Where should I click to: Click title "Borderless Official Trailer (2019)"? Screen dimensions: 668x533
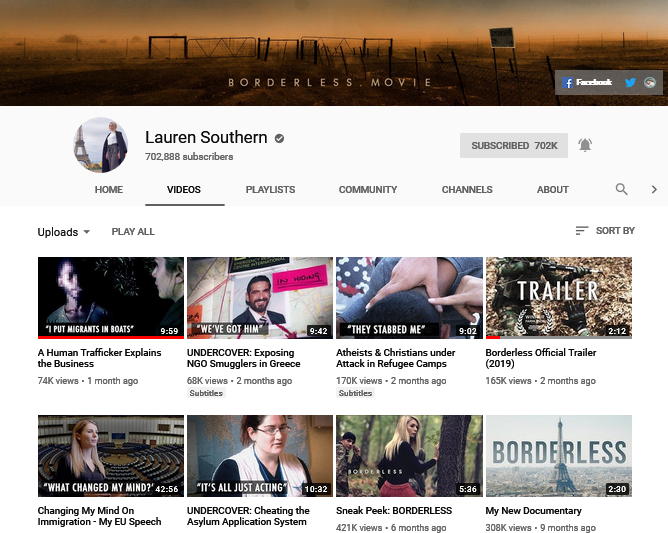(541, 358)
